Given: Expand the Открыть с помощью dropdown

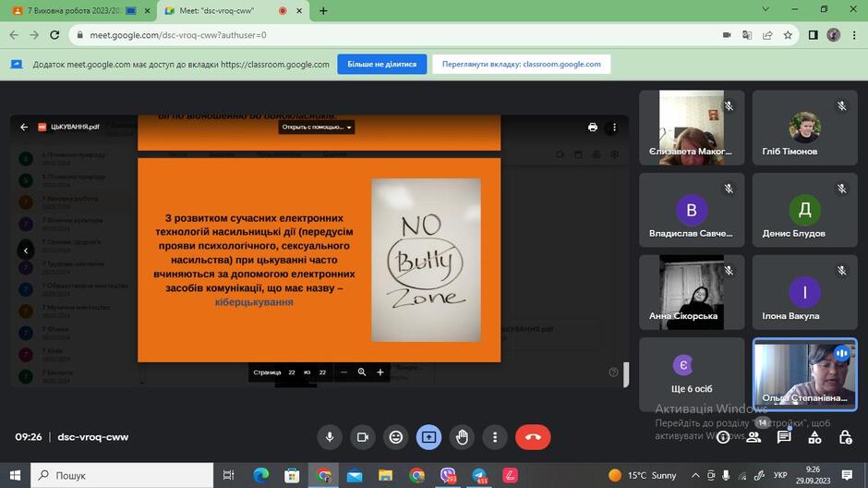Looking at the screenshot, I should point(316,127).
